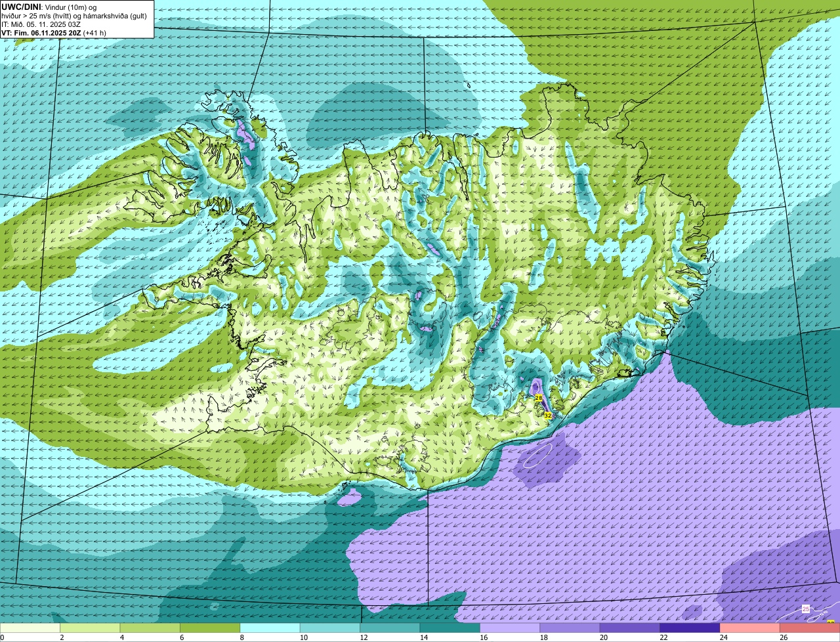Click the 22–24 m/s dark indigo legend swatch
840x642 pixels.
click(690, 628)
